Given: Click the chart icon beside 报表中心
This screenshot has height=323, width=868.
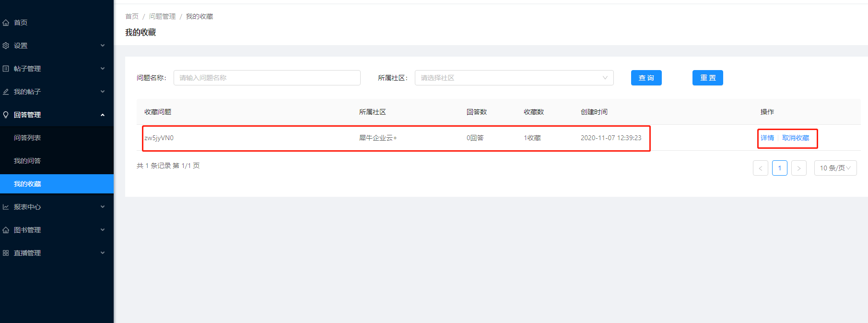Looking at the screenshot, I should click(6, 207).
